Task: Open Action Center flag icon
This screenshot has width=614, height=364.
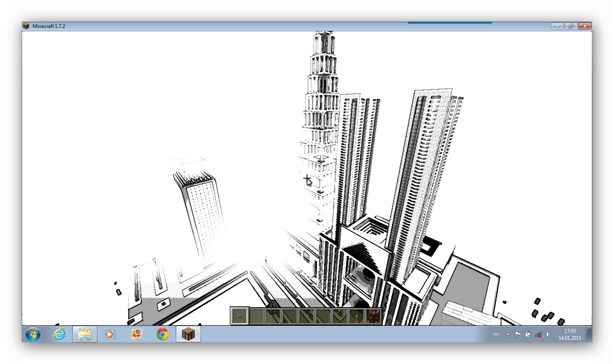Action: click(x=518, y=334)
